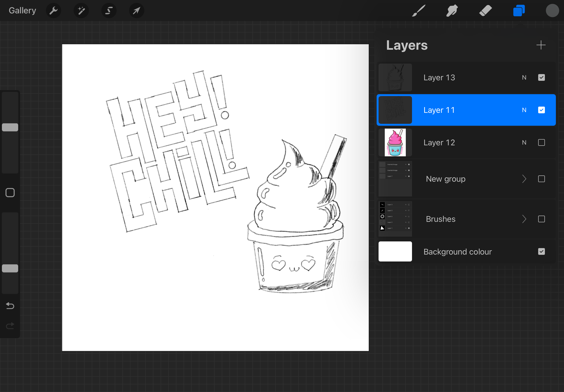Tap the Layer 12 ice cream thumbnail
The height and width of the screenshot is (392, 564).
tap(395, 142)
